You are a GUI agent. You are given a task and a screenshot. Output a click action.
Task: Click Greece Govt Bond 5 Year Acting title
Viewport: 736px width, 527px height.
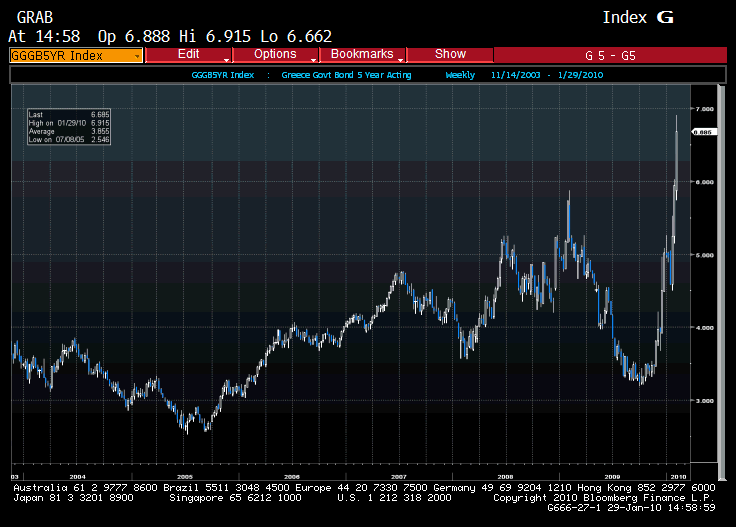pyautogui.click(x=346, y=75)
